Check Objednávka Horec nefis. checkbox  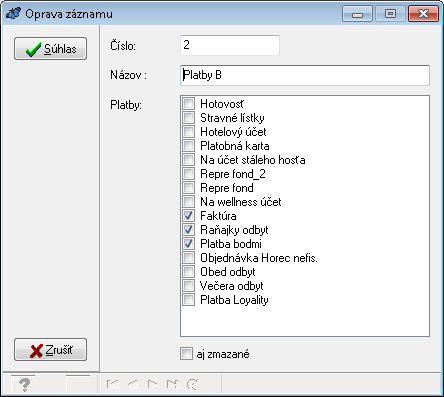(188, 258)
